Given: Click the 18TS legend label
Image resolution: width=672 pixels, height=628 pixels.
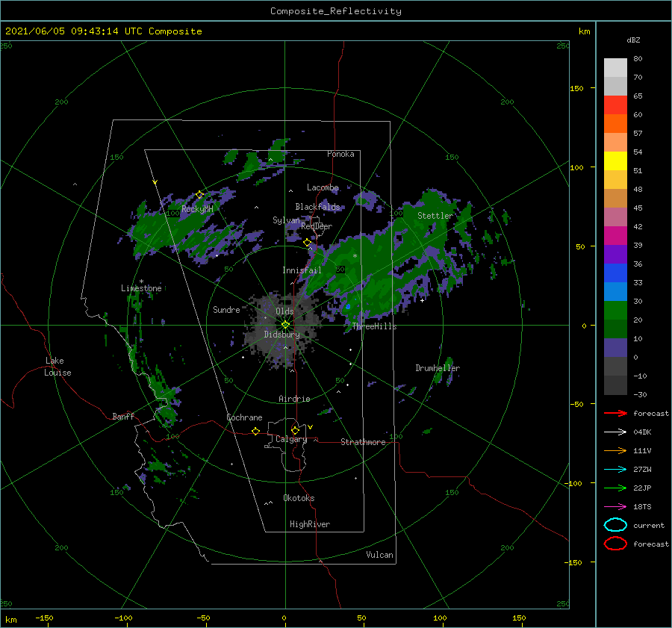Looking at the screenshot, I should [x=642, y=507].
